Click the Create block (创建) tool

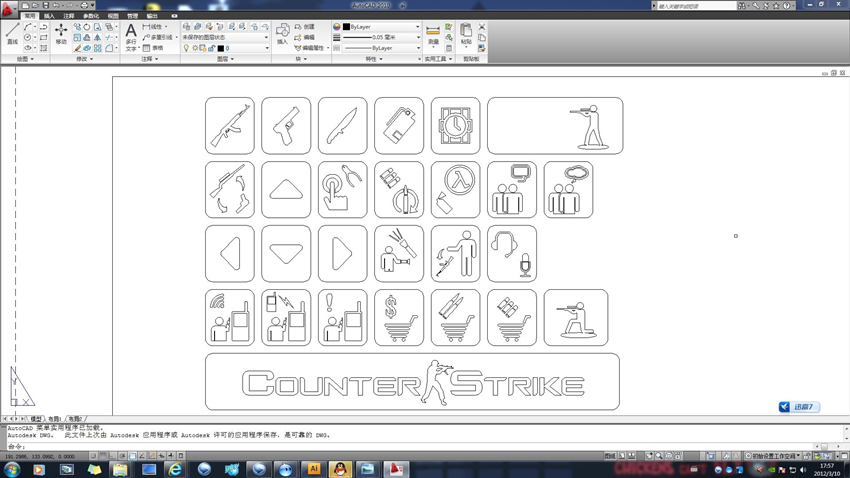click(304, 27)
